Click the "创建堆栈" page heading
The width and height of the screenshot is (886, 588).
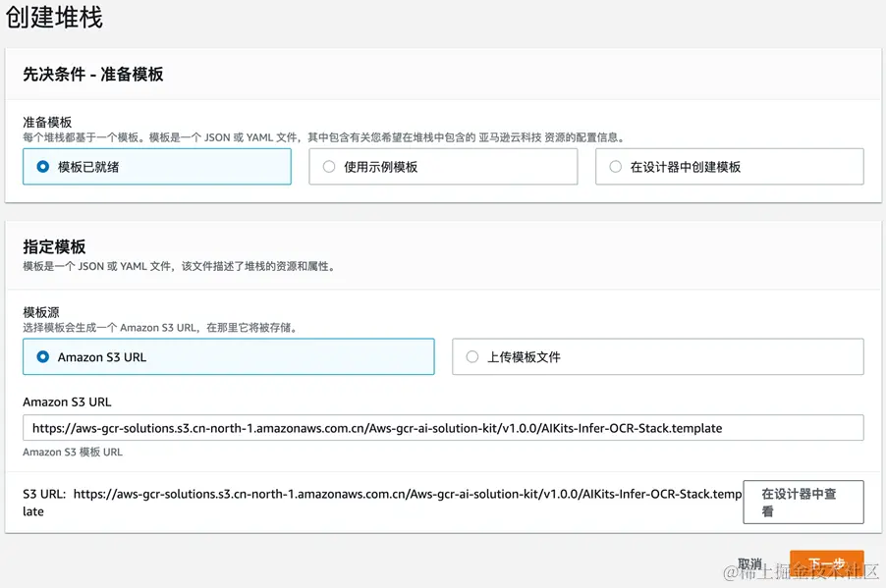click(56, 18)
